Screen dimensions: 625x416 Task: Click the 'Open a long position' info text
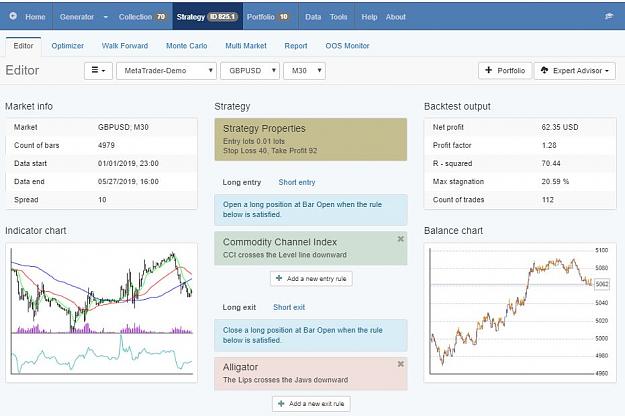coord(303,209)
